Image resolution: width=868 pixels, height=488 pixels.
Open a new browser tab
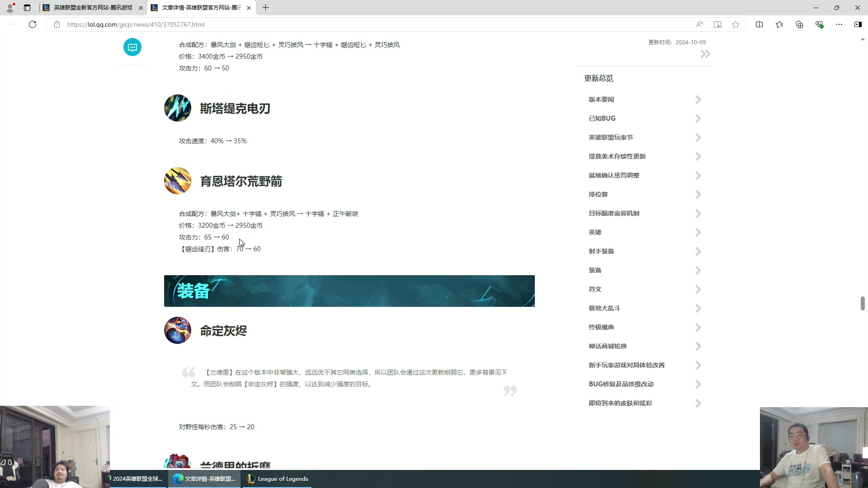point(265,8)
